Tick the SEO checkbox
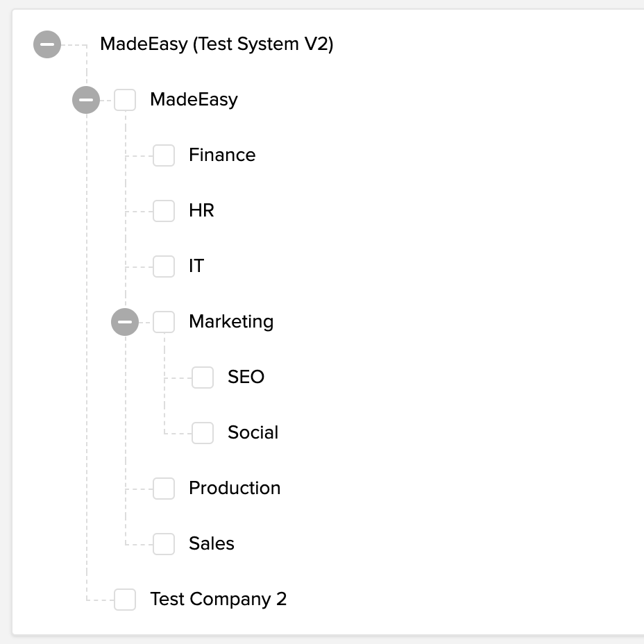 [x=203, y=378]
